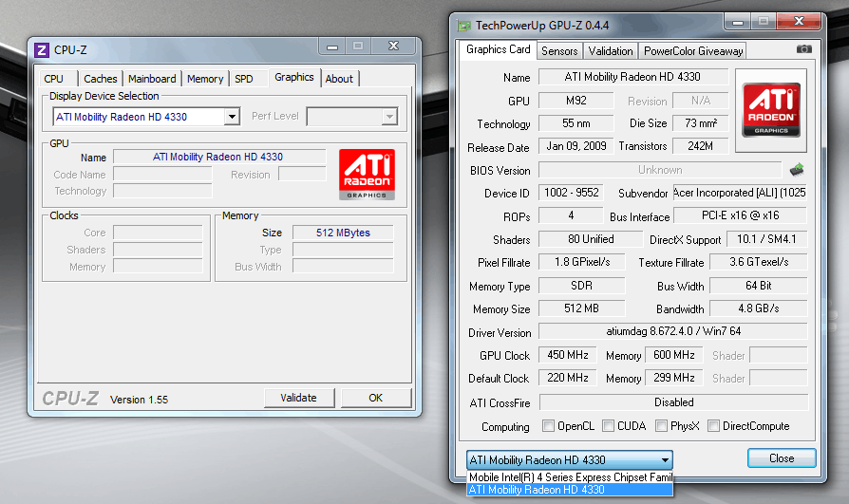Click the Default Clock field 220 MHz
This screenshot has width=849, height=504.
pyautogui.click(x=568, y=378)
